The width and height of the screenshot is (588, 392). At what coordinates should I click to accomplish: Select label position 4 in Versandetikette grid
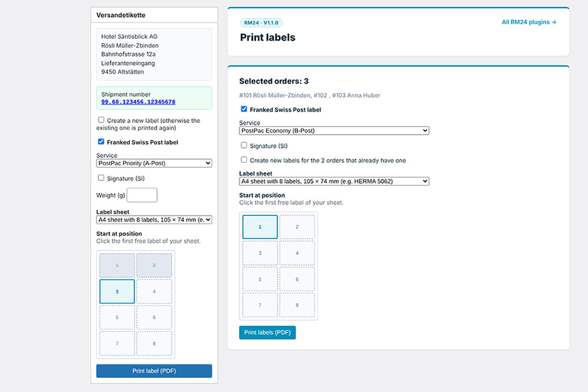154,291
